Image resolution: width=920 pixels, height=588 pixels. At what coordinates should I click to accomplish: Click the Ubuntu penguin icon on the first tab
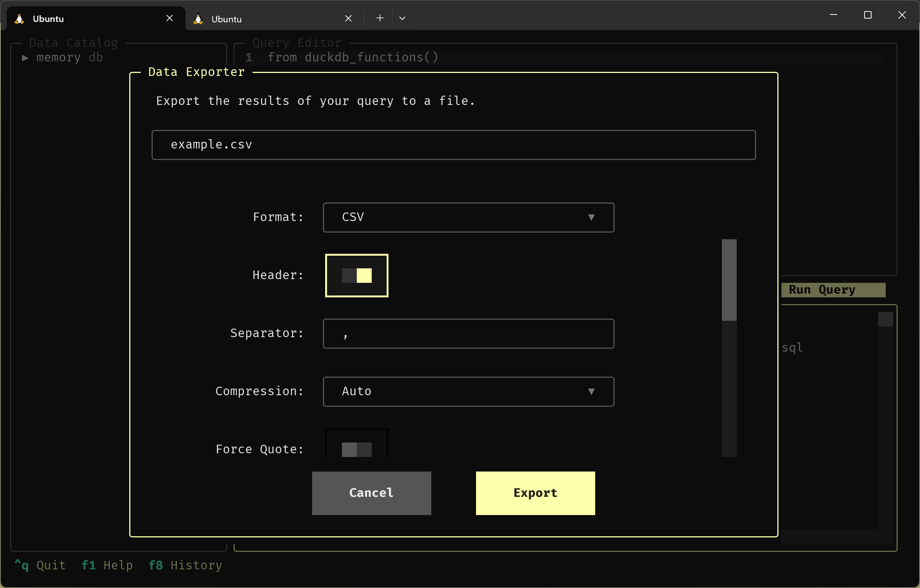click(x=19, y=18)
